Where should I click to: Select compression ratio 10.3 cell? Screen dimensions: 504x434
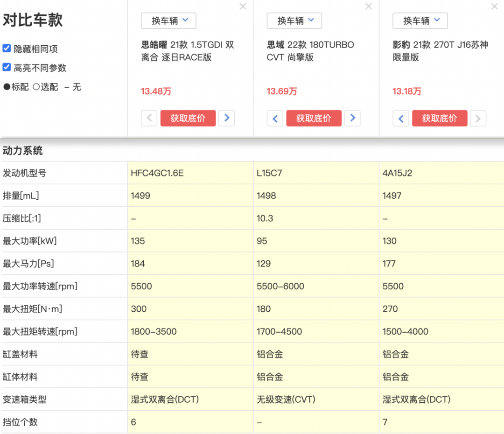pyautogui.click(x=316, y=218)
